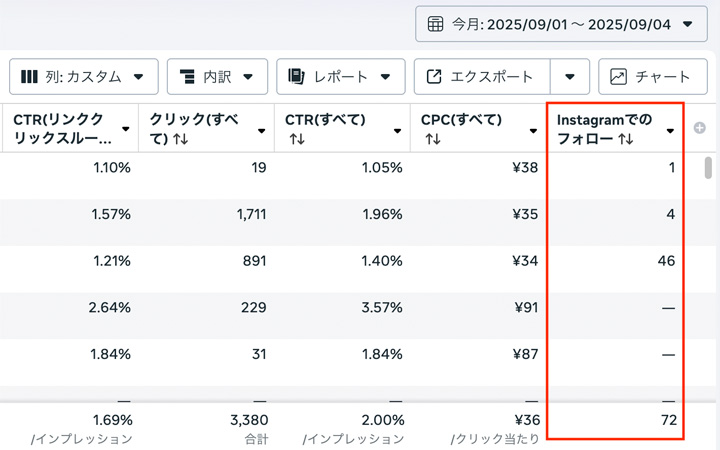Click the 3,380 total clicks value
The image size is (720, 450).
249,420
